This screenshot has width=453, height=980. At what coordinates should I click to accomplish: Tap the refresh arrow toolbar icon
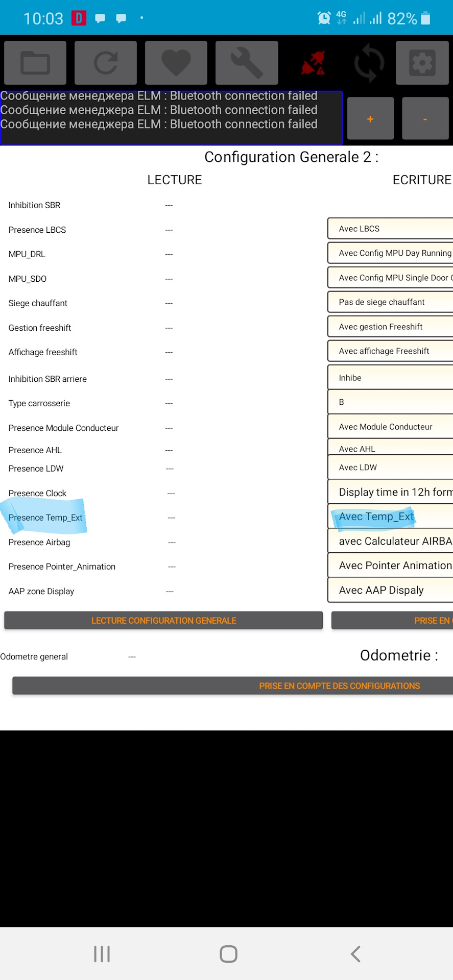point(106,63)
